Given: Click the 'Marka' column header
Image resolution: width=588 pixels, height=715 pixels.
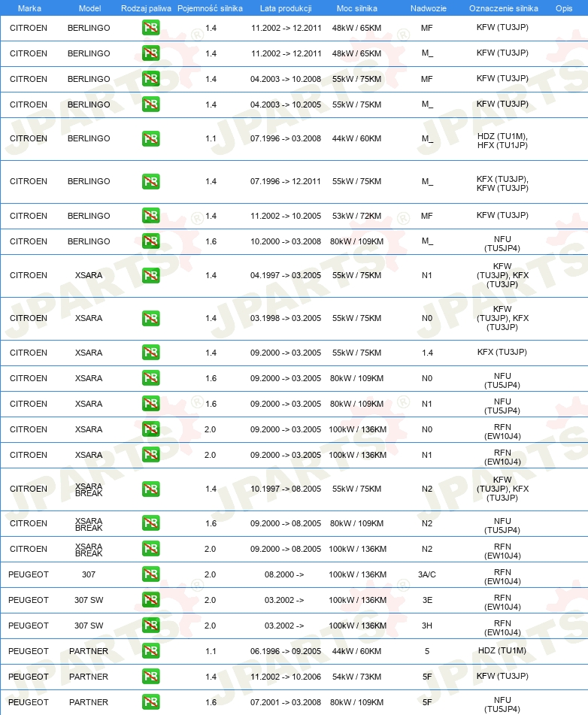Looking at the screenshot, I should click(29, 8).
